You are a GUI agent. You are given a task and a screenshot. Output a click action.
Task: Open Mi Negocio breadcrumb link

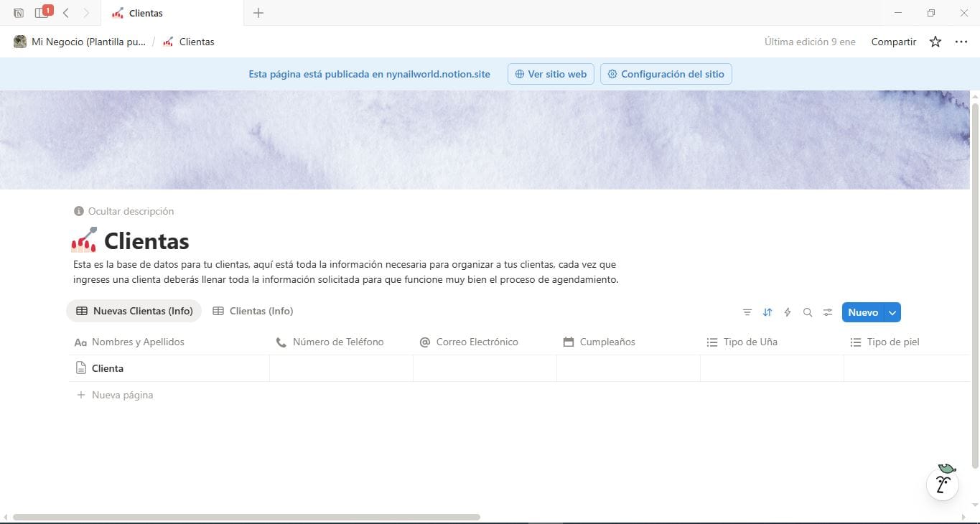click(80, 42)
